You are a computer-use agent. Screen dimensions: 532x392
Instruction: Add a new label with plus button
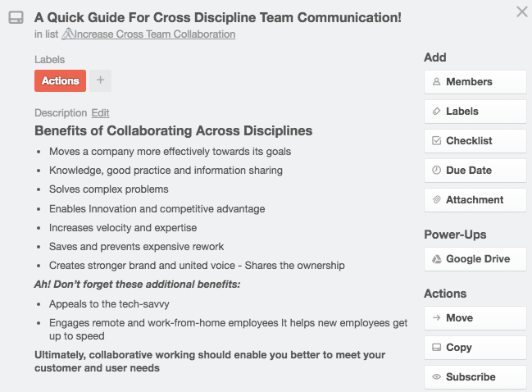click(100, 80)
